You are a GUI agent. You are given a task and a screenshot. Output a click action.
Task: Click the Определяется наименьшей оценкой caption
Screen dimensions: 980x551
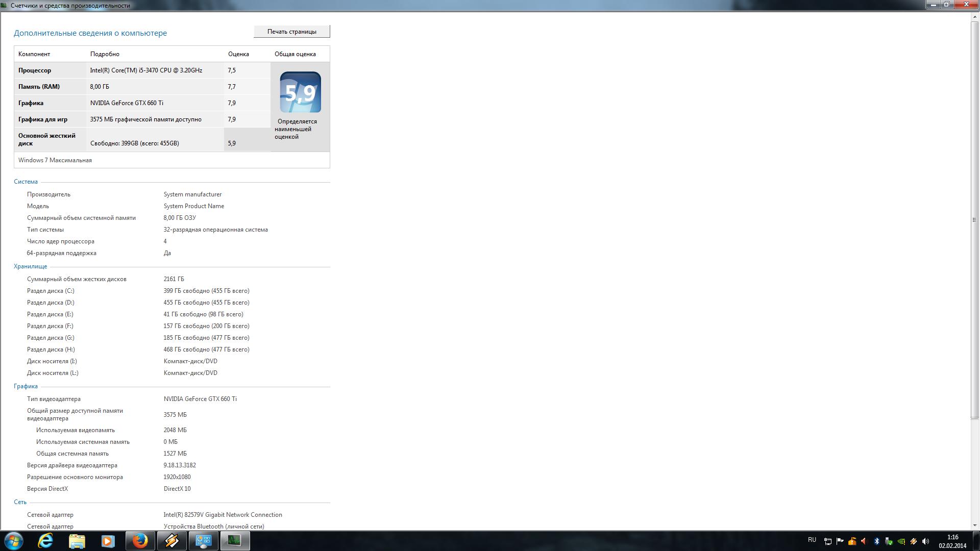tap(296, 129)
